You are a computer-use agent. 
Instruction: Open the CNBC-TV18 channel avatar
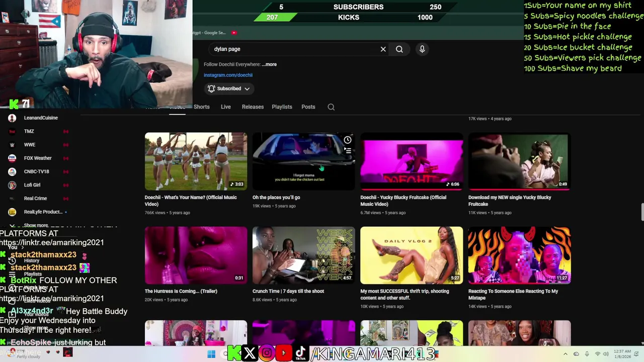pyautogui.click(x=12, y=171)
